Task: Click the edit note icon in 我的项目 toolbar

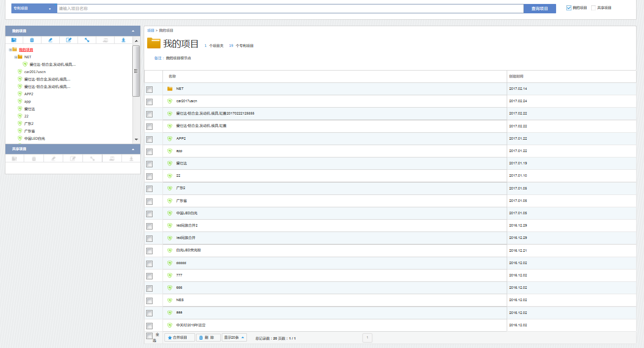Action: (69, 40)
